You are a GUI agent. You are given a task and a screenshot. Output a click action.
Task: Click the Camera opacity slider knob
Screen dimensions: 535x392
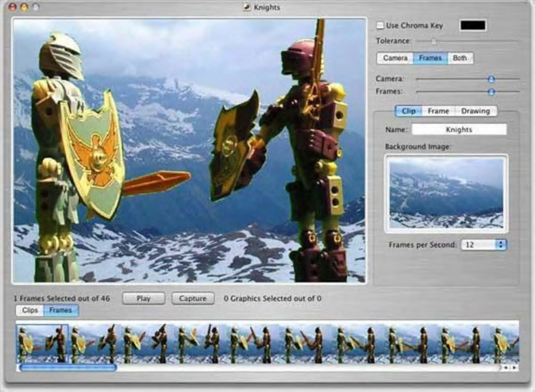click(491, 79)
